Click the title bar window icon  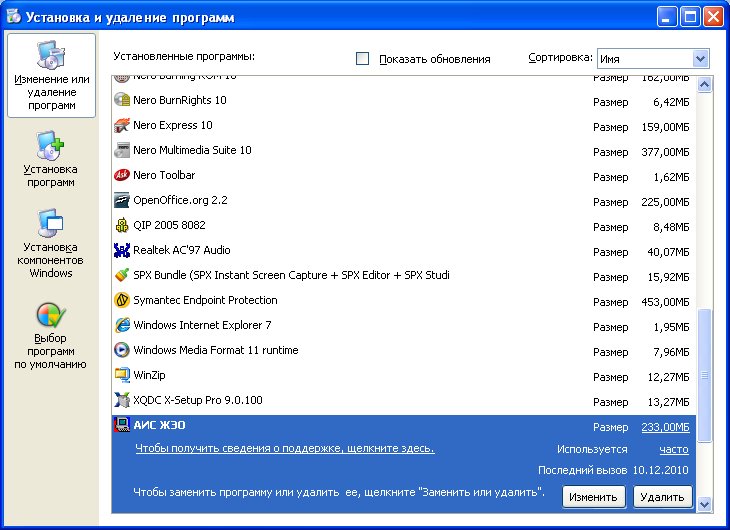(x=14, y=16)
